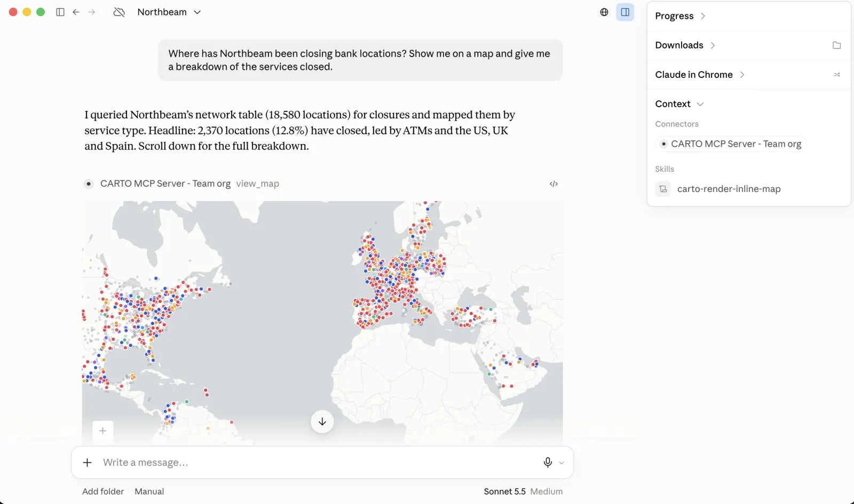
Task: Open the carto-render-inline-map skill
Action: pos(718,189)
